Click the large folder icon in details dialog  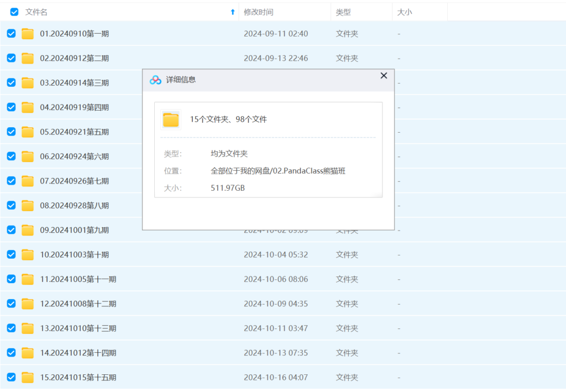click(171, 119)
